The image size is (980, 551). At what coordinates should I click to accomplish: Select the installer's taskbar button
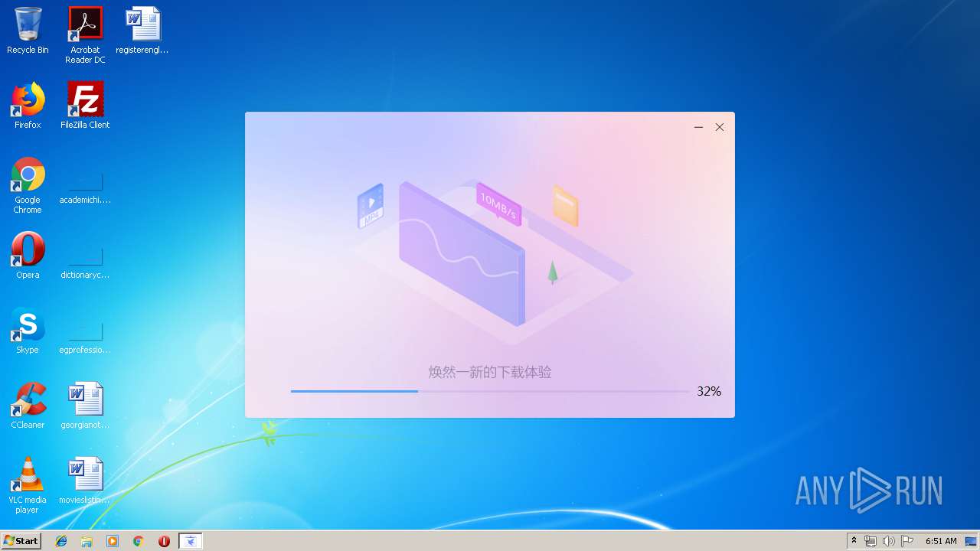click(x=191, y=541)
